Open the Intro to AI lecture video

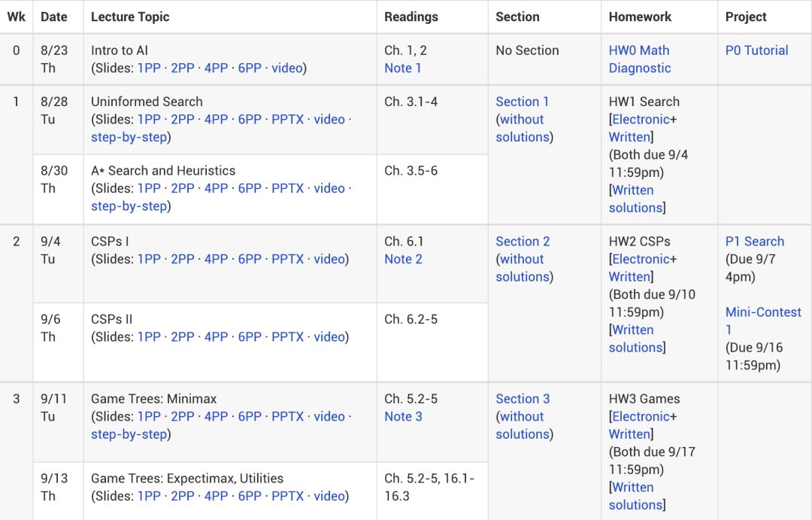(x=286, y=68)
